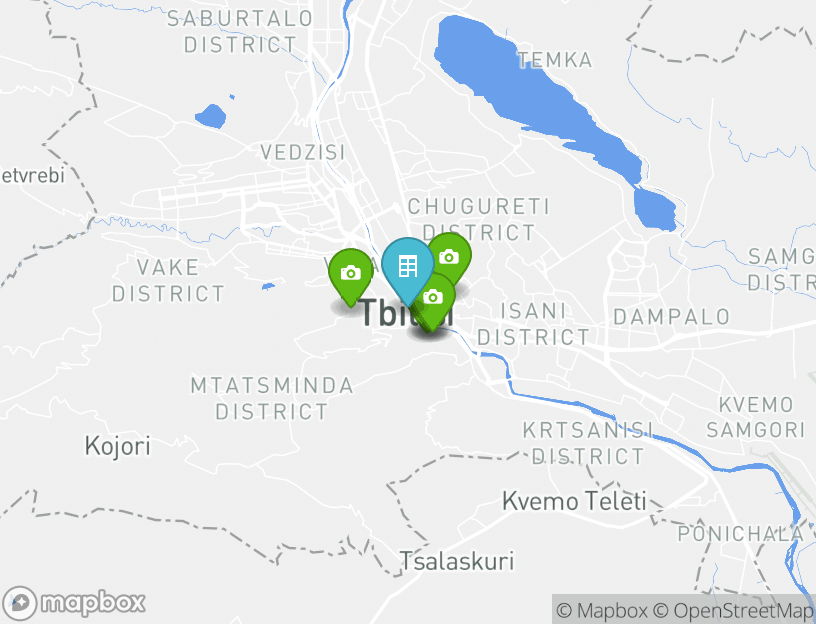Screen dimensions: 816x624
Task: Select the Tsalaskuri place label
Action: point(457,561)
